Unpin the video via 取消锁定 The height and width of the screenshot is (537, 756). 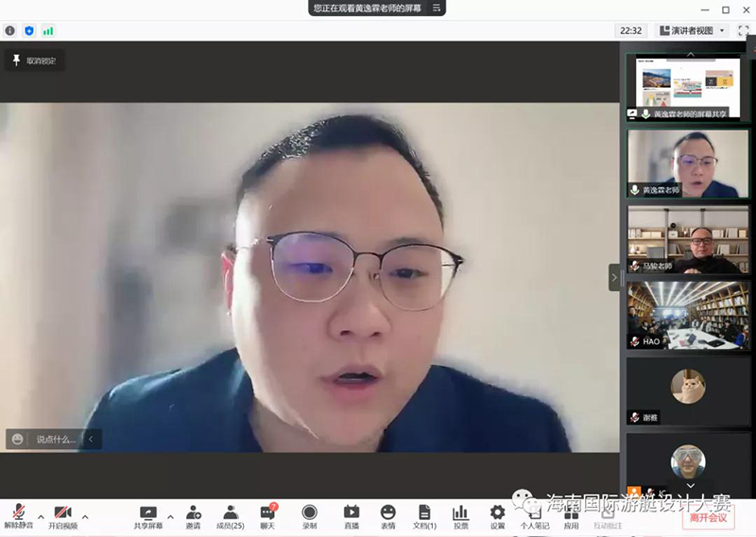(x=34, y=61)
